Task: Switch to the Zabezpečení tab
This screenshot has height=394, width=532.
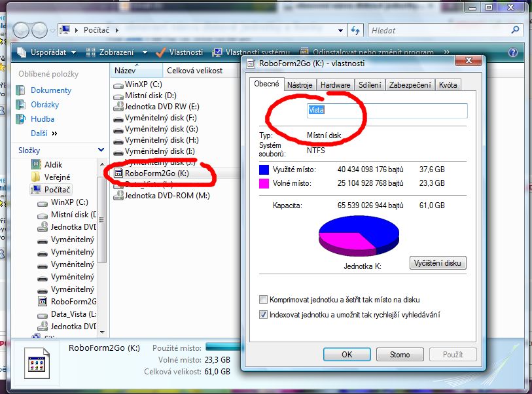Action: pos(410,85)
